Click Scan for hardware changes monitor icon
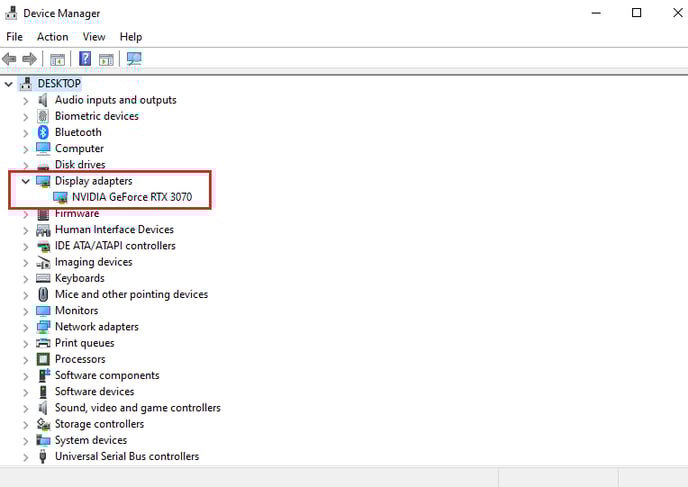Viewport: 688px width, 487px height. coord(134,59)
